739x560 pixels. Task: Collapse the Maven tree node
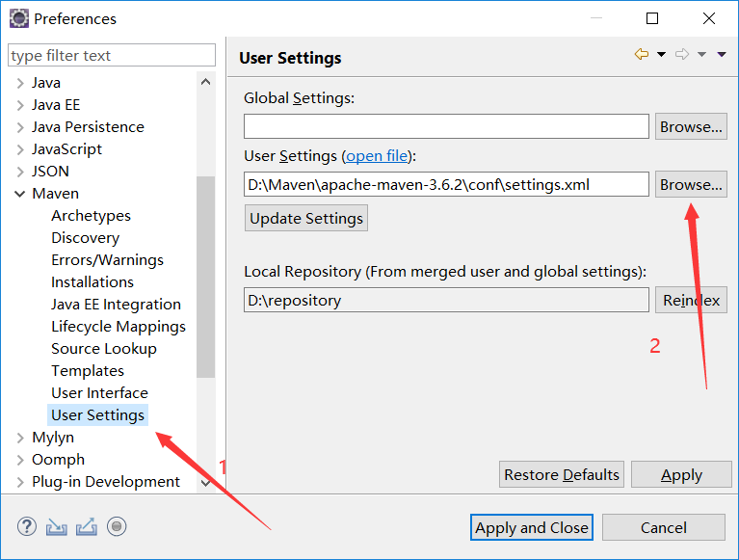coord(20,194)
